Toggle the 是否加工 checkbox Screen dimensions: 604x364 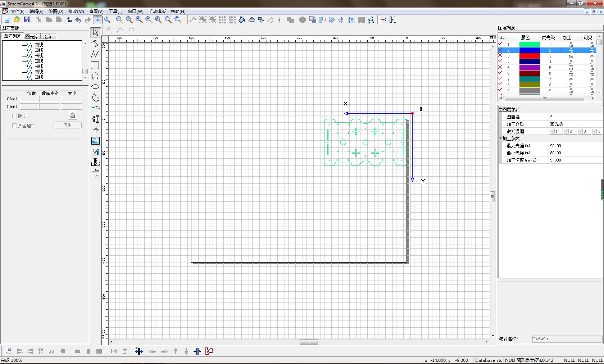pos(15,126)
